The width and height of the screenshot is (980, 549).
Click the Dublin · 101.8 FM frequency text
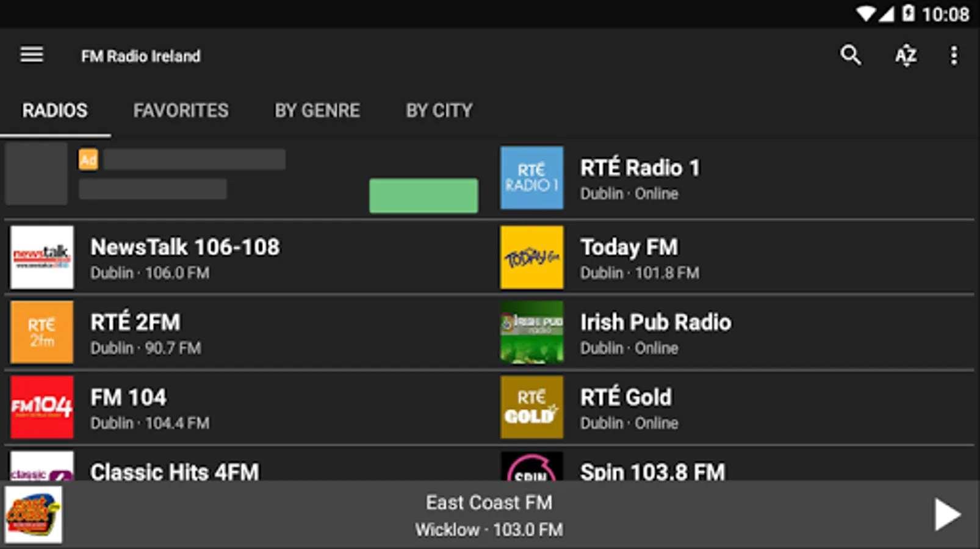click(x=640, y=273)
